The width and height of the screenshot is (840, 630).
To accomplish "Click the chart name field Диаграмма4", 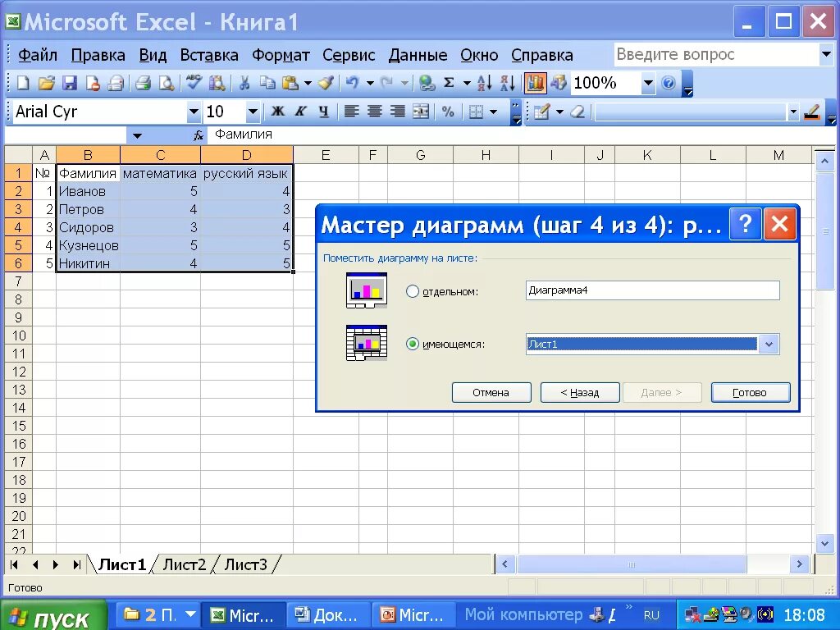I will pyautogui.click(x=652, y=290).
